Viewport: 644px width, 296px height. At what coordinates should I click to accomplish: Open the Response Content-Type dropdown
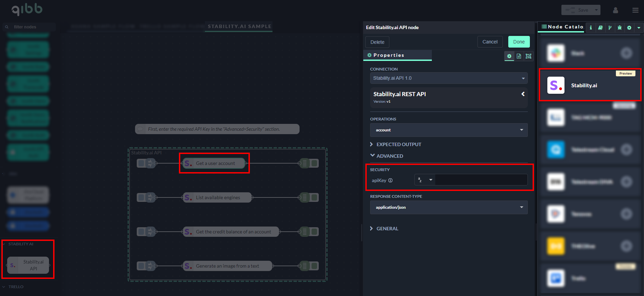coord(449,207)
